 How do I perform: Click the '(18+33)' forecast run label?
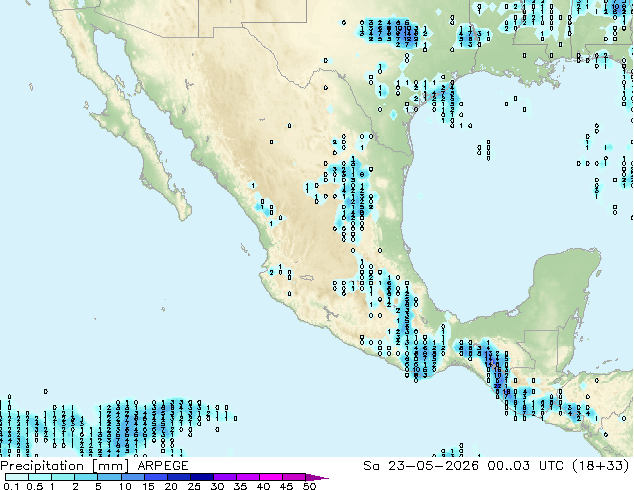[601, 466]
